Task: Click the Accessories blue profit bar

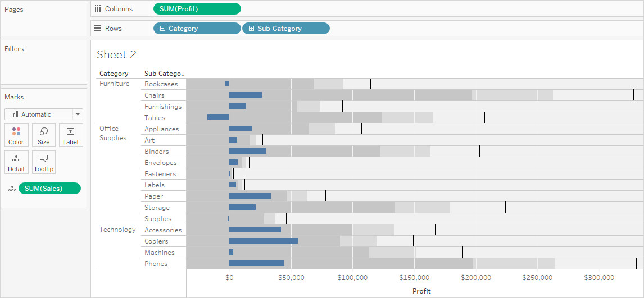Action: point(255,230)
